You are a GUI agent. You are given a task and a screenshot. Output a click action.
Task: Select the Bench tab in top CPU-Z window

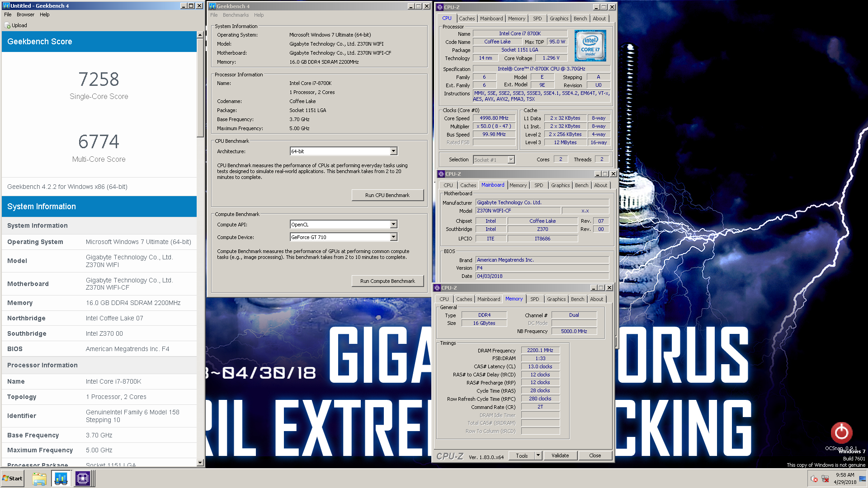[x=580, y=19]
